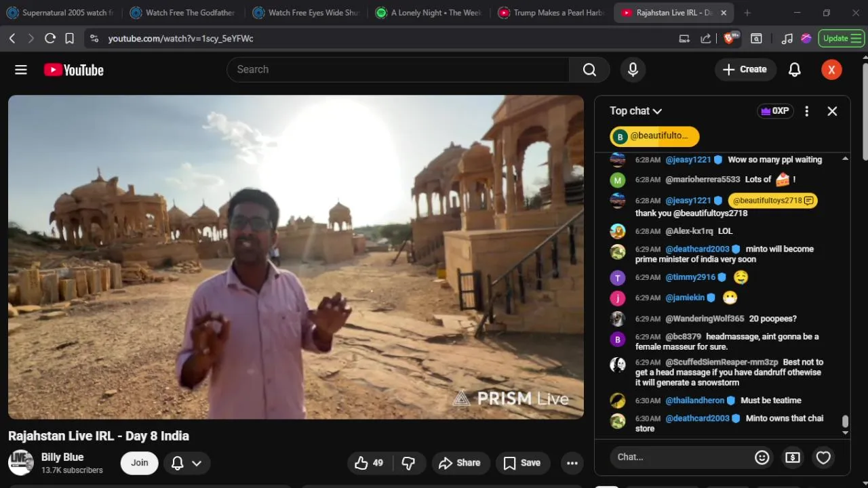The width and height of the screenshot is (868, 488).
Task: Expand the Top chat mode dropdown
Action: tap(635, 110)
